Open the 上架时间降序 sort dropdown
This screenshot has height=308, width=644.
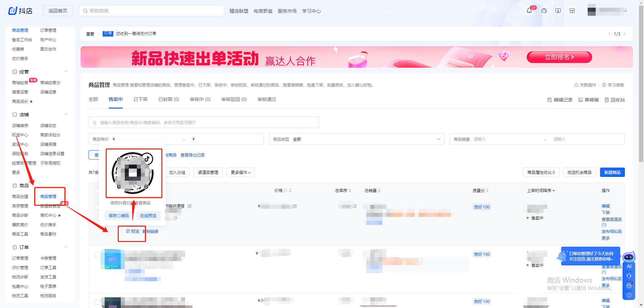pyautogui.click(x=541, y=190)
